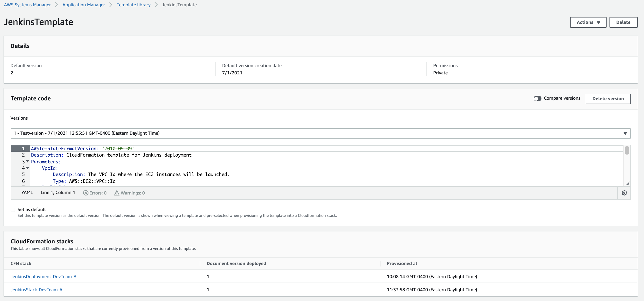Enable the Set as default checkbox
644x301 pixels.
pos(13,209)
